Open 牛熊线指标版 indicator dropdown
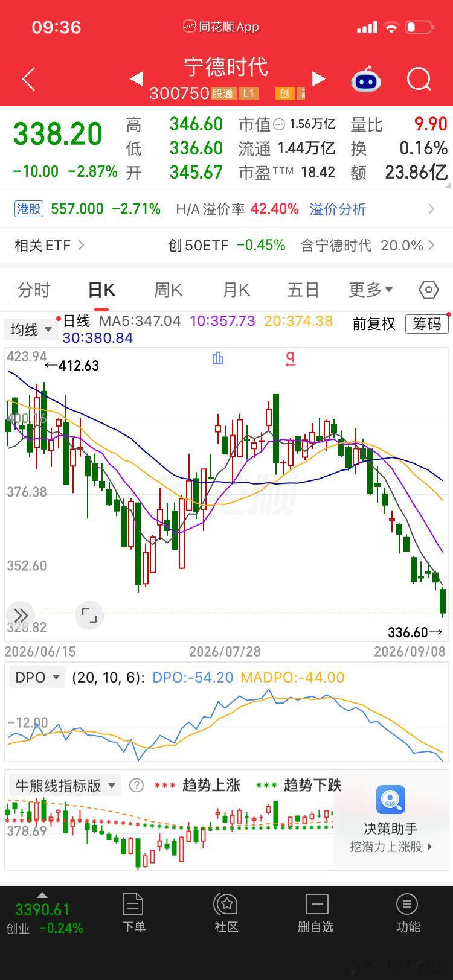Image resolution: width=453 pixels, height=980 pixels. (x=65, y=785)
